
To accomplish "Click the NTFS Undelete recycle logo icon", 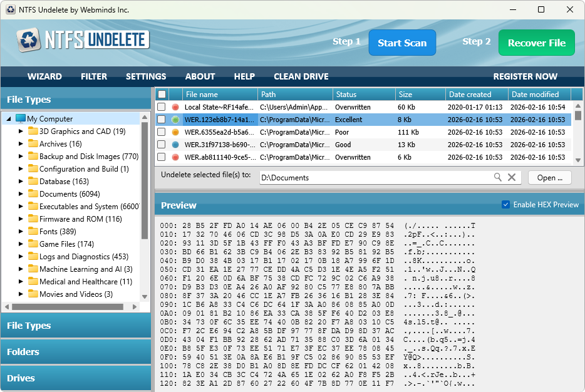I will coord(29,39).
